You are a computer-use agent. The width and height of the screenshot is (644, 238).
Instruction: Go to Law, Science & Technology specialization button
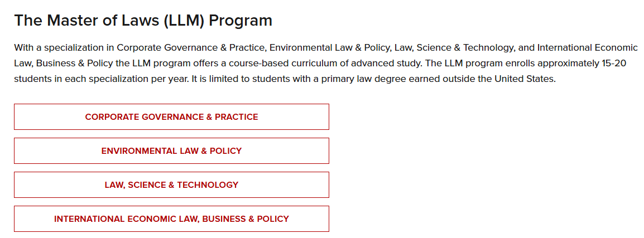point(171,184)
